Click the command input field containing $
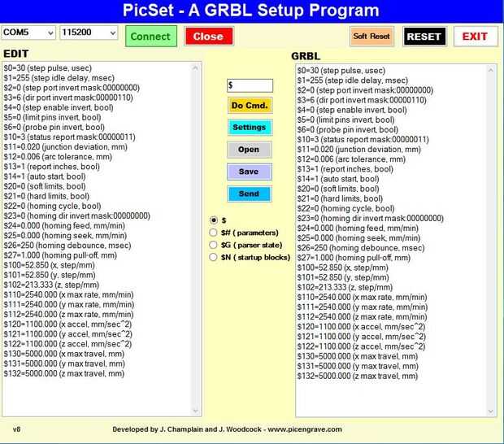 [x=250, y=85]
